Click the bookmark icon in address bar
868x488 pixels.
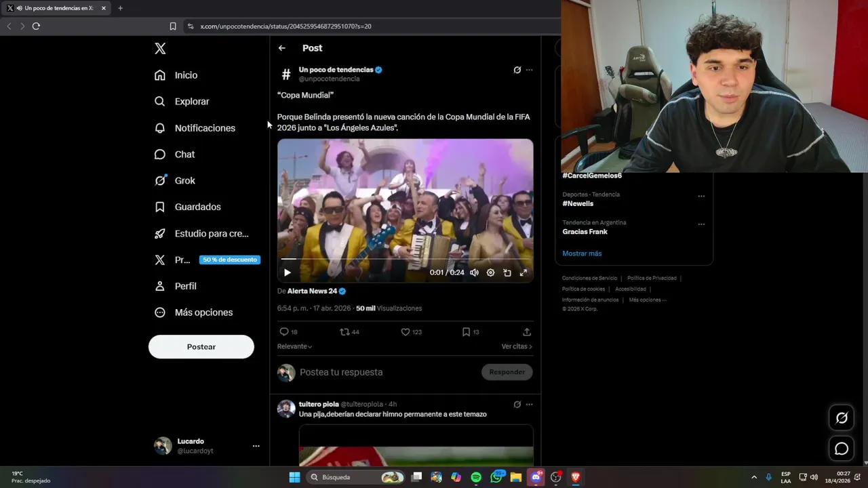coord(173,26)
